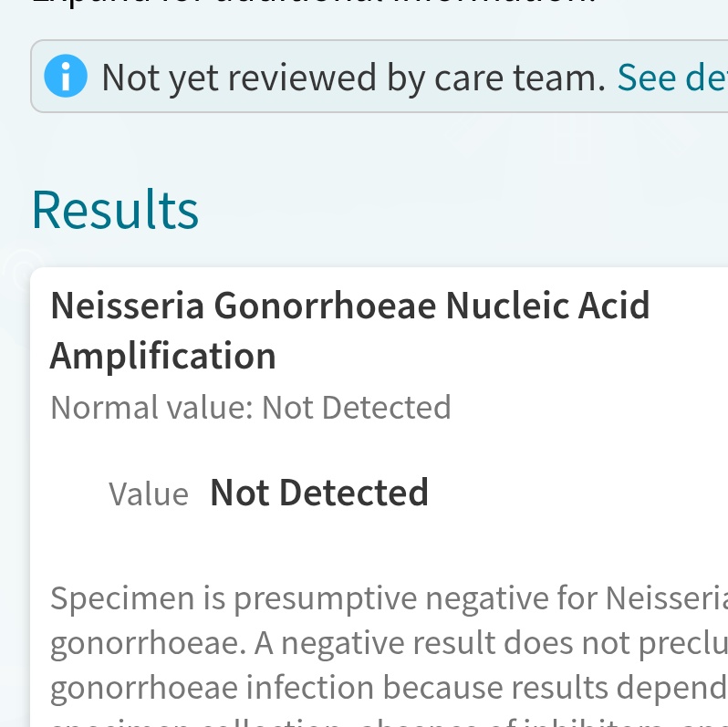Viewport: 728px width, 727px height.
Task: Click the Value label
Action: coord(149,493)
